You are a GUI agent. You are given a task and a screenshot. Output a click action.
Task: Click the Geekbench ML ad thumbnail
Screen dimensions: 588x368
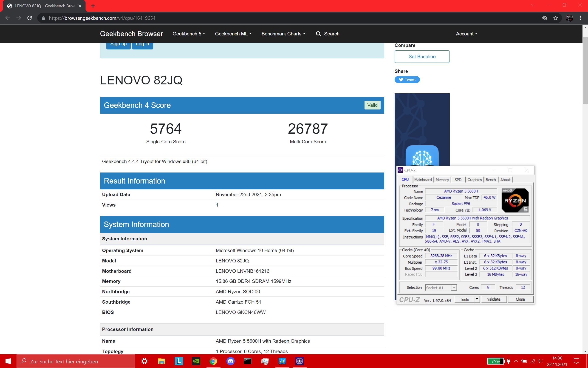click(422, 129)
